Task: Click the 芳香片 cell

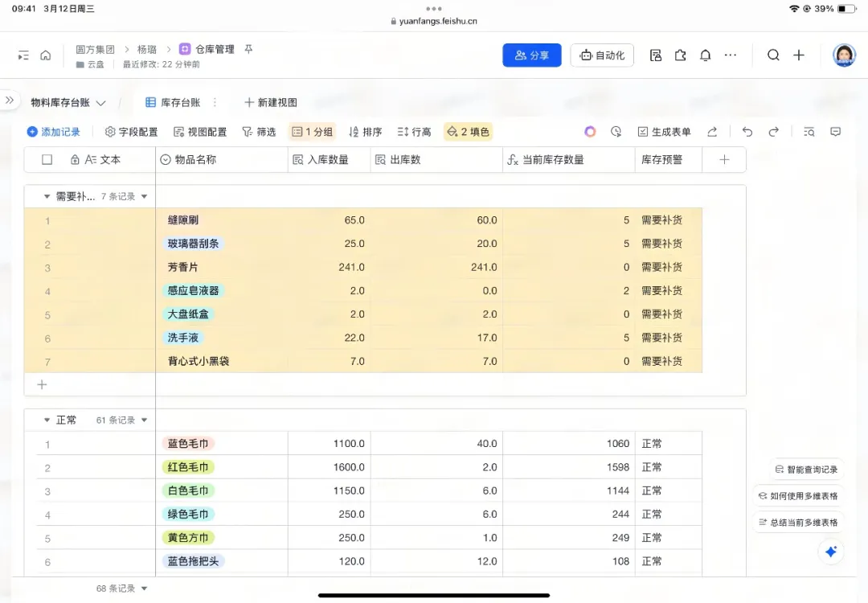Action: point(183,267)
